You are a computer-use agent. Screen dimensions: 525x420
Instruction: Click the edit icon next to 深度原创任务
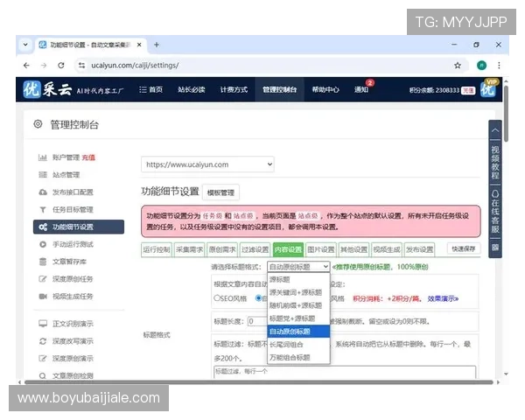tap(43, 279)
